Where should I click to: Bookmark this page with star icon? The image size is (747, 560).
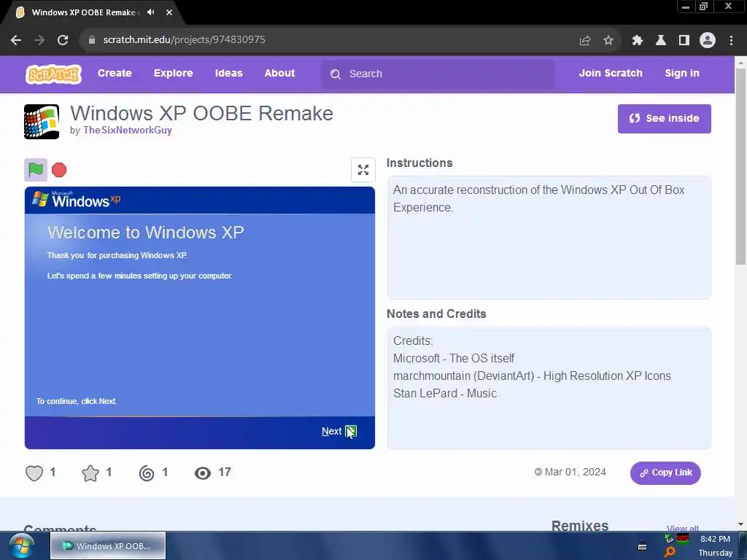[608, 41]
